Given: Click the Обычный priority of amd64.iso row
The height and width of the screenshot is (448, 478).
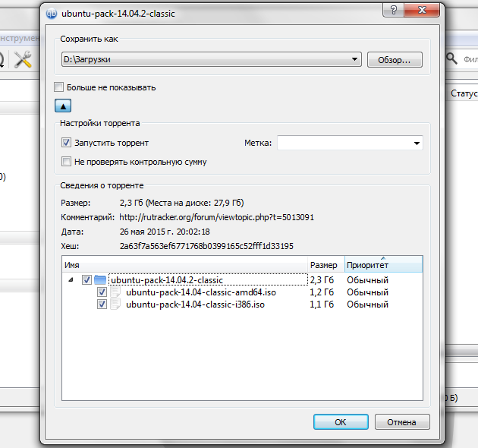Looking at the screenshot, I should click(367, 292).
